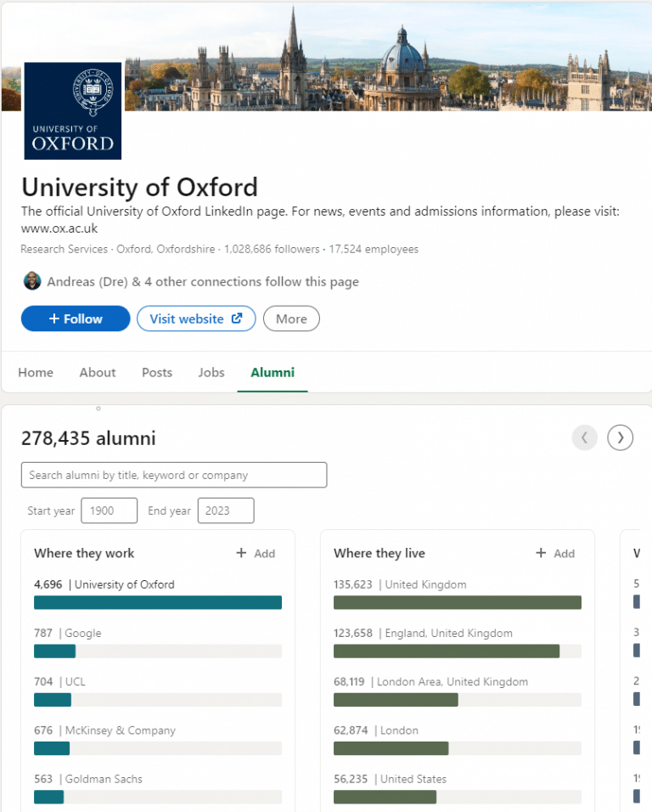Open the About tab
The width and height of the screenshot is (652, 812).
pos(98,372)
